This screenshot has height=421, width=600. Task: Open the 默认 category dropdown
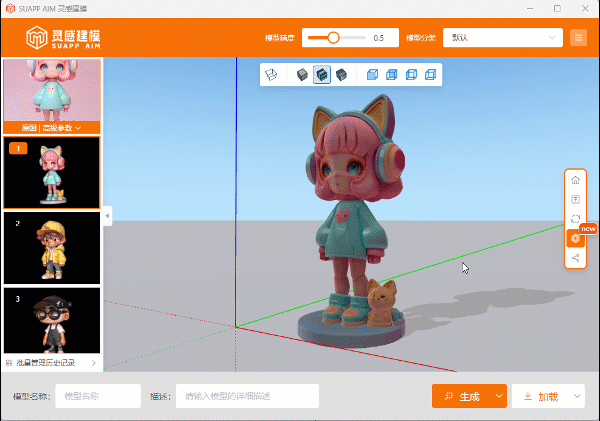click(x=502, y=38)
